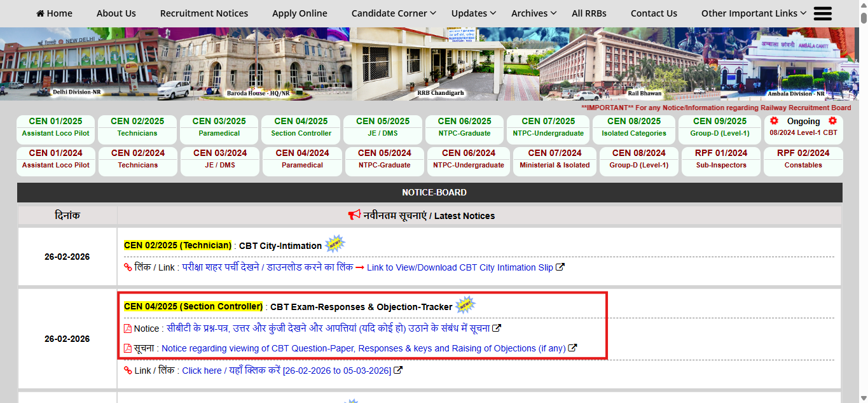Viewport: 868px width, 403px height.
Task: Follow the Click here link for Section Controller
Action: 202,370
